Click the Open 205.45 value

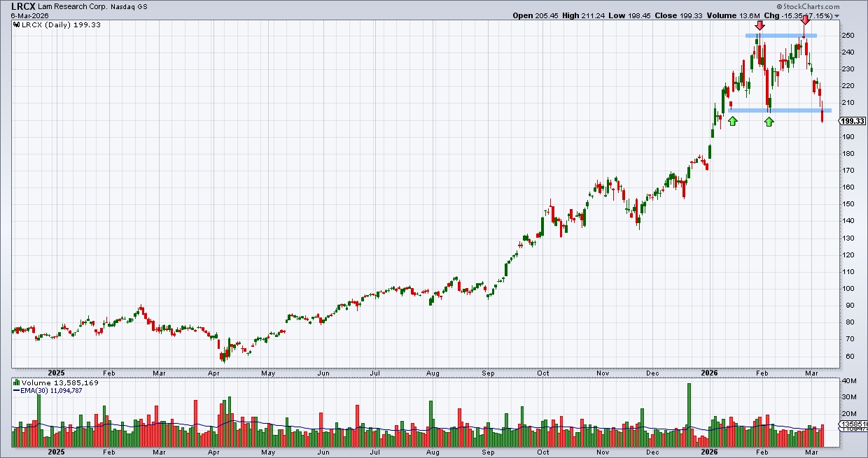point(535,15)
